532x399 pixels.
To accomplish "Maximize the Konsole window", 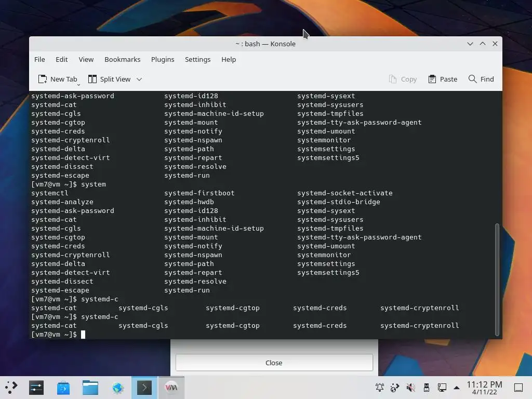I will (x=483, y=44).
